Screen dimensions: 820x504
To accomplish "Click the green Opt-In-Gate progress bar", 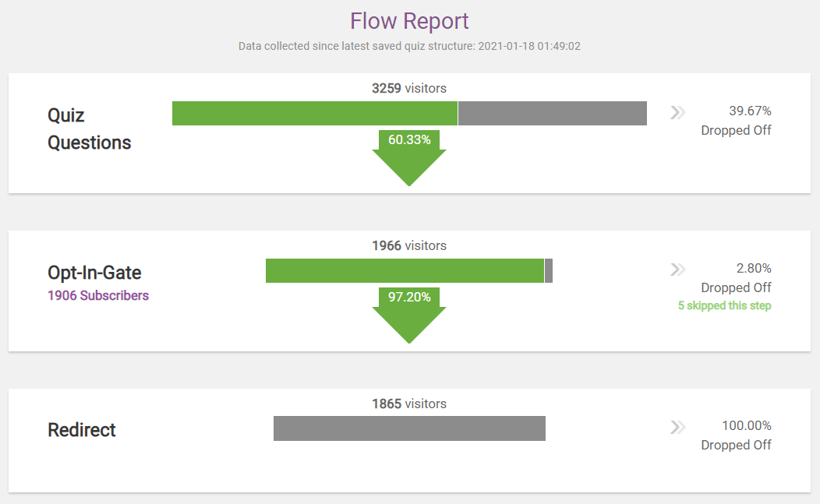I will coord(405,271).
